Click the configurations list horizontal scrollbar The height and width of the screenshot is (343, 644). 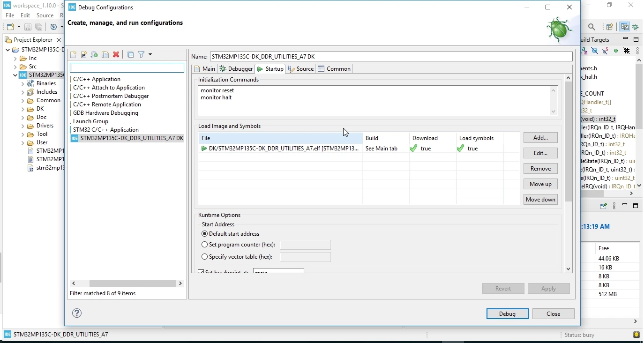[x=127, y=283]
